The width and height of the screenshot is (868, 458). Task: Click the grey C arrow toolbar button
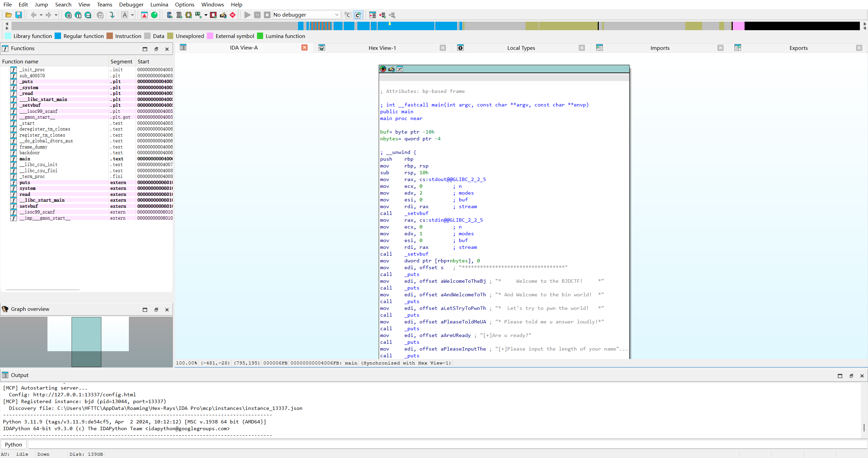coord(348,15)
